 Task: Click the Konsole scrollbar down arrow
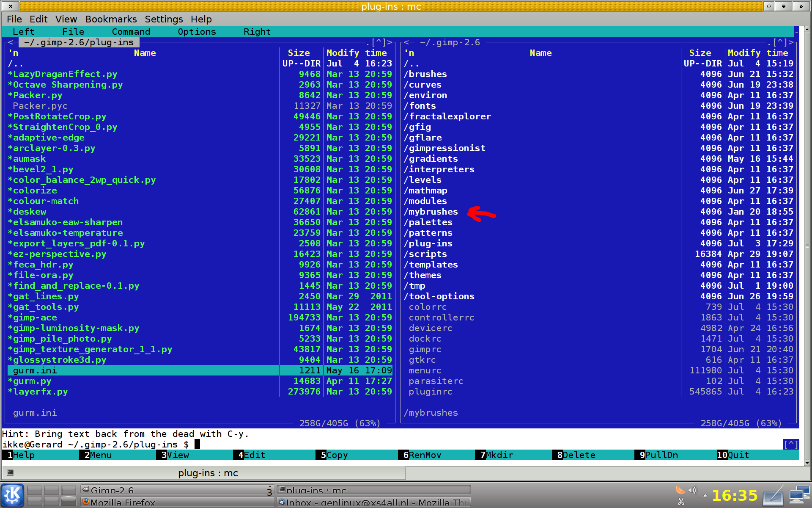point(807,463)
